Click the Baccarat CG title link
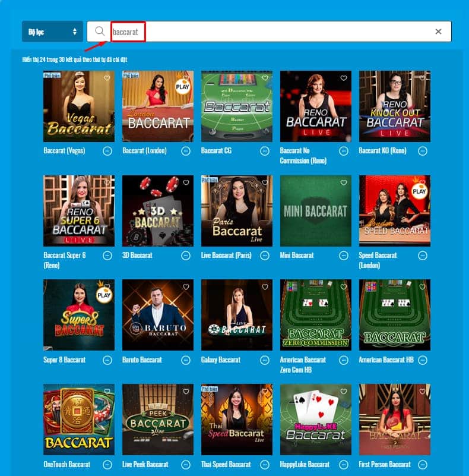The image size is (469, 476). pos(216,150)
